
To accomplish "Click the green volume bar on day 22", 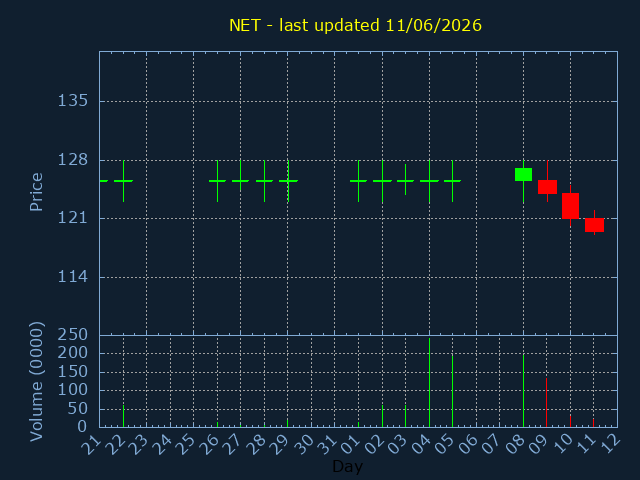I will 123,416.
